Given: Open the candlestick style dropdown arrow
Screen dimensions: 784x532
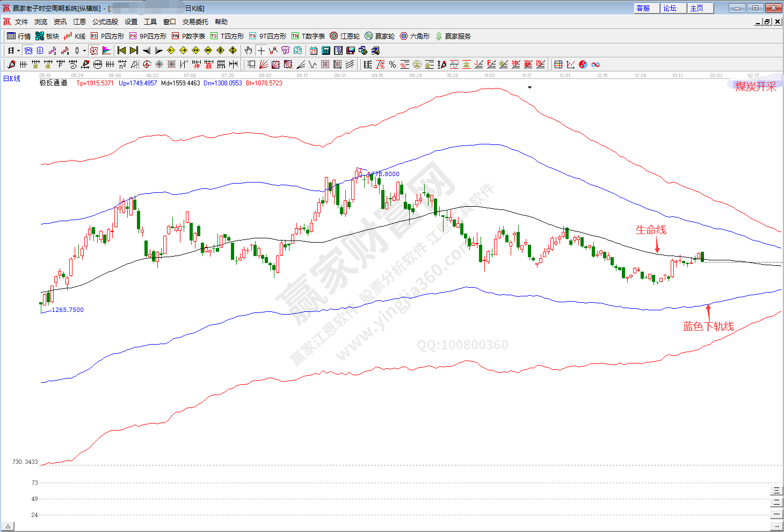Looking at the screenshot, I should [x=84, y=51].
